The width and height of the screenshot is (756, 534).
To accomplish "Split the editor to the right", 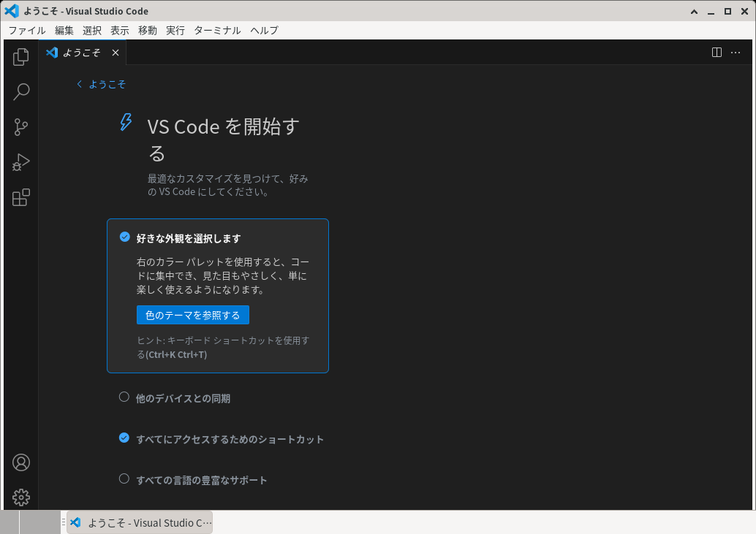I will (x=717, y=53).
